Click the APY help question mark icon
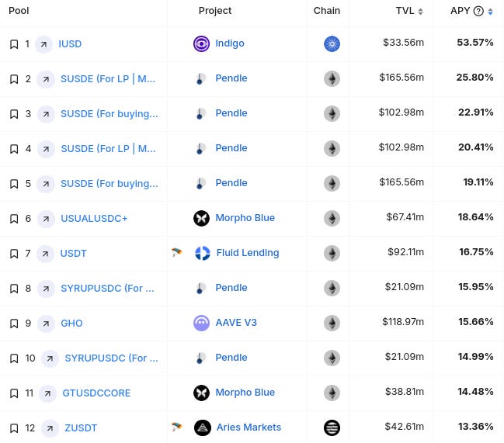Image resolution: width=504 pixels, height=443 pixels. tap(478, 11)
